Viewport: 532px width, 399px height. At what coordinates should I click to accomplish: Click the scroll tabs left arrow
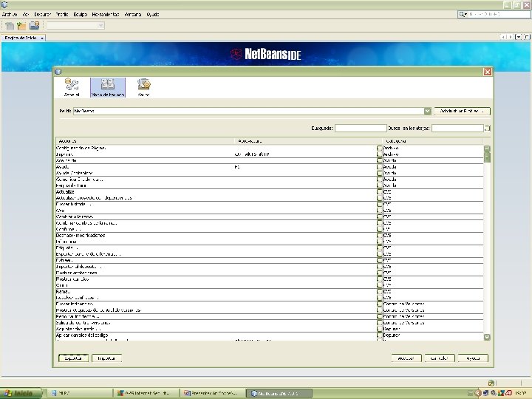pos(503,37)
